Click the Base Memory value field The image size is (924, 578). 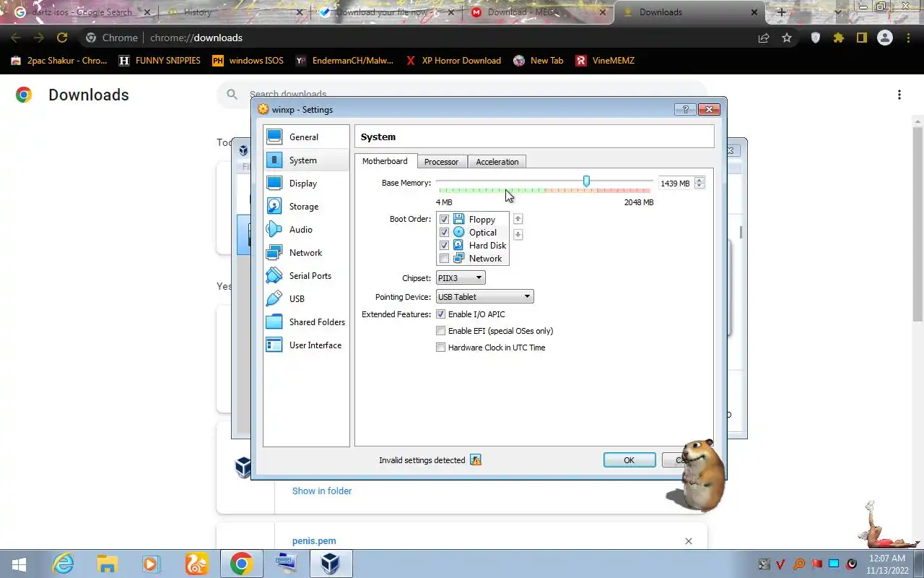click(675, 184)
